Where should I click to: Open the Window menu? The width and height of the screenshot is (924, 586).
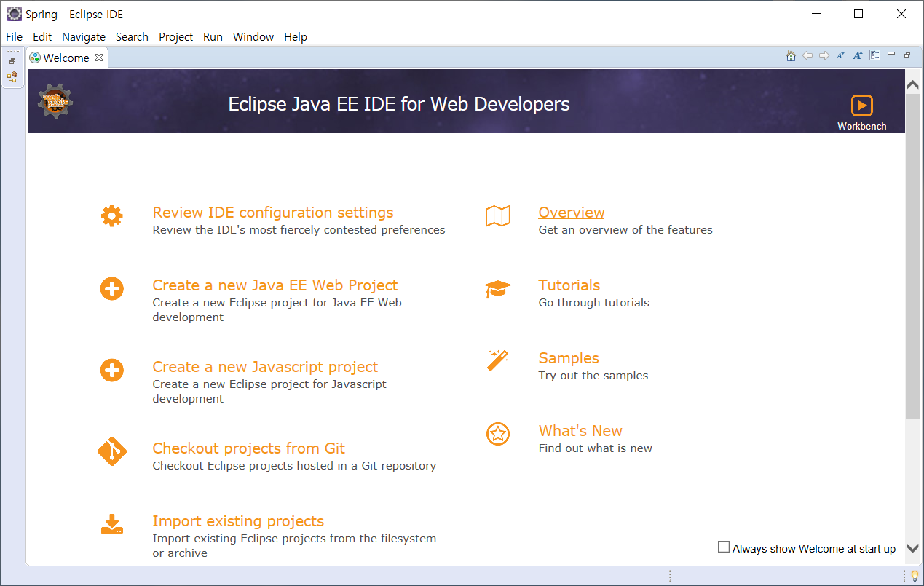point(253,37)
